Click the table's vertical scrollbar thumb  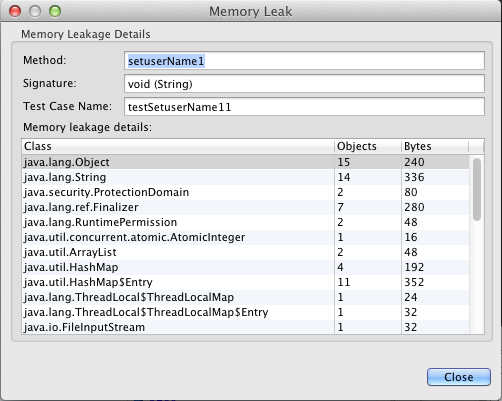point(477,189)
